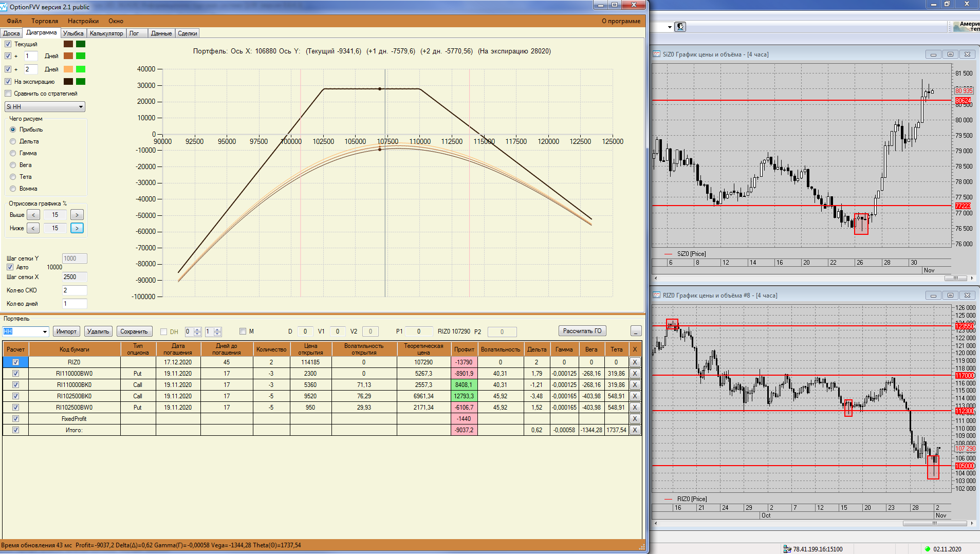Maximize the SiZ0 chart window
Viewport: 980px width, 554px height.
[950, 54]
